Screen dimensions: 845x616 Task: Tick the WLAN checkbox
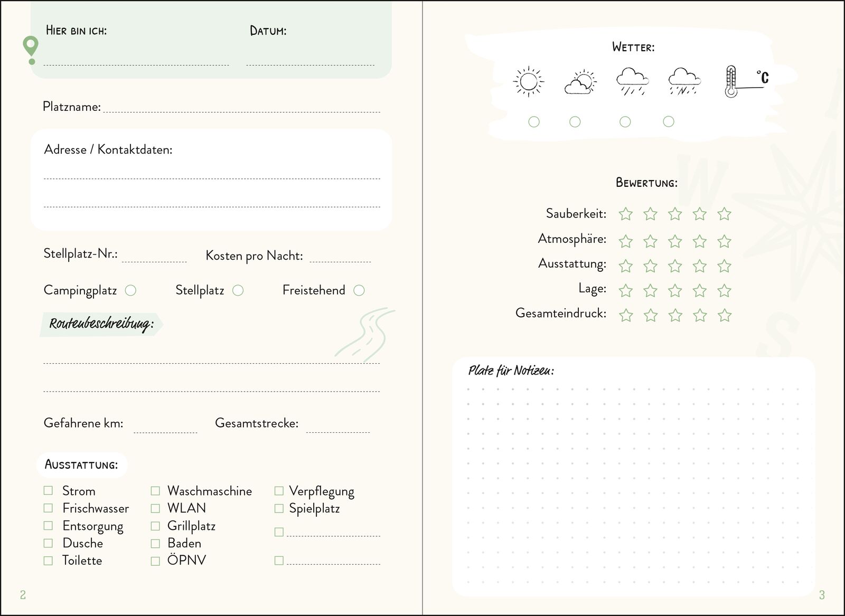(155, 508)
